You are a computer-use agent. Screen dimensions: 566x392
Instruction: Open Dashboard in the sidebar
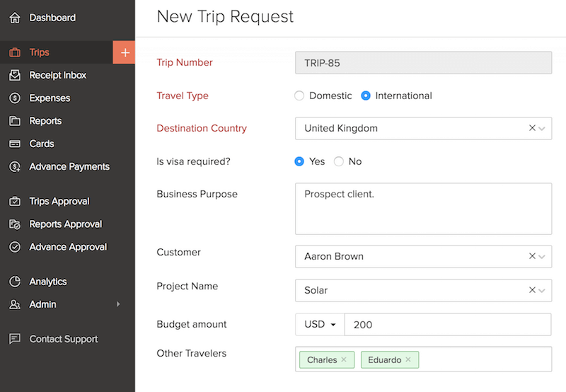tap(52, 18)
